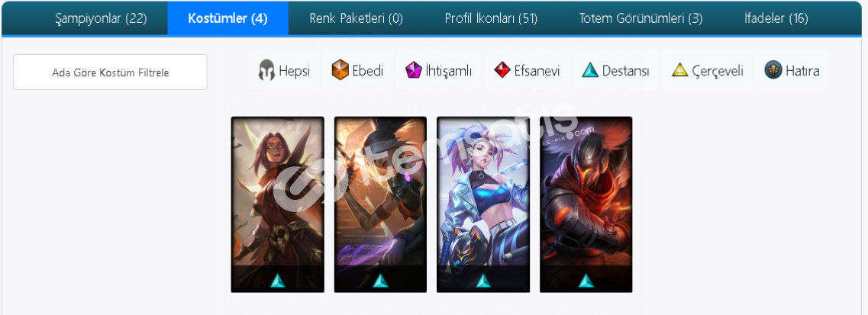Click the teal rarity gem under the red armored skin
Viewport: 868px width, 315px height.
[x=586, y=281]
